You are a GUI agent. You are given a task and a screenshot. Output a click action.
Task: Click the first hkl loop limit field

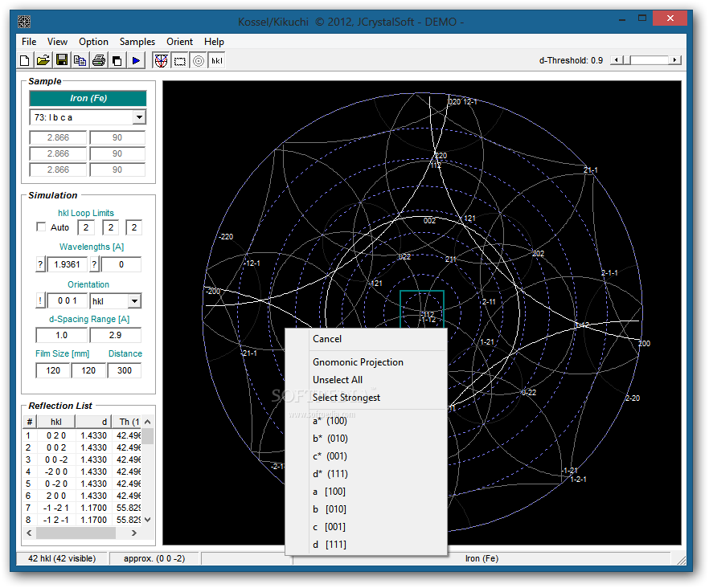click(x=86, y=227)
